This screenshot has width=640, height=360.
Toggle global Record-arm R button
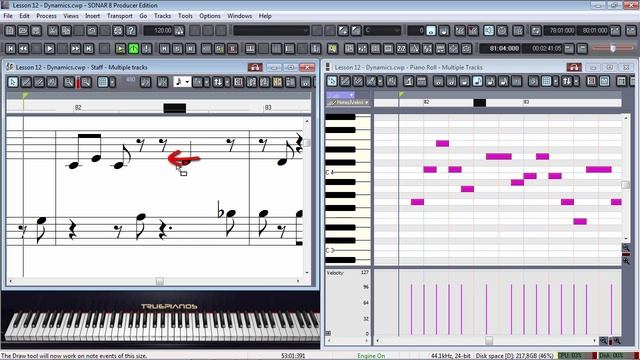(x=190, y=49)
